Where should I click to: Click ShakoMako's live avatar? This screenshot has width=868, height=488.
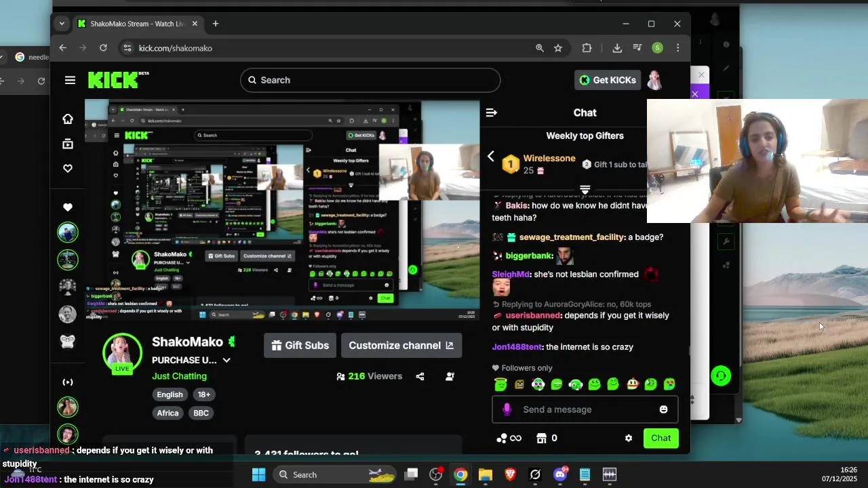point(122,353)
